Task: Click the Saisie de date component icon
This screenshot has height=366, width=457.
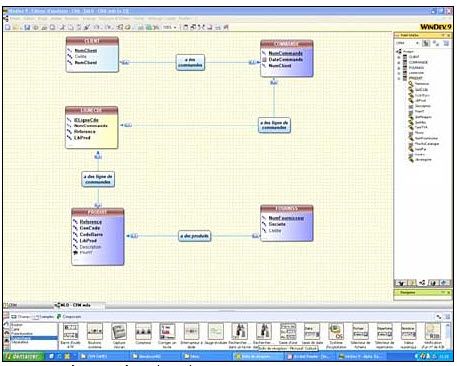Action: (x=312, y=332)
